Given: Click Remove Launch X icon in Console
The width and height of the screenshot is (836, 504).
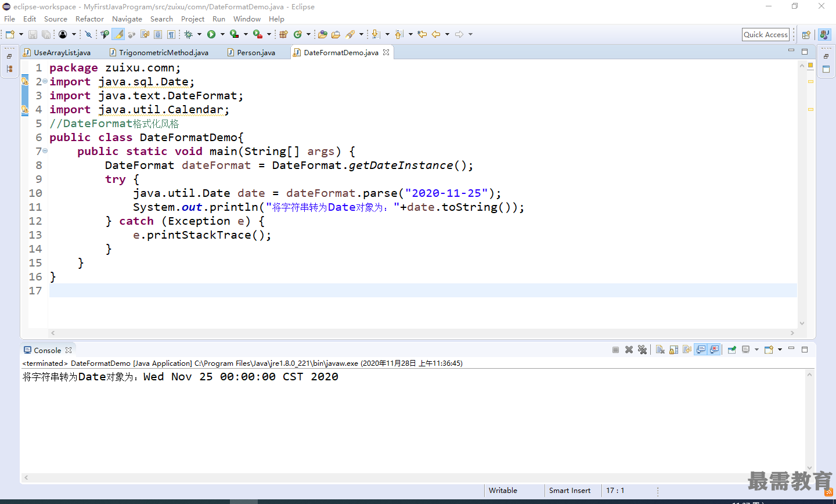Looking at the screenshot, I should [629, 350].
